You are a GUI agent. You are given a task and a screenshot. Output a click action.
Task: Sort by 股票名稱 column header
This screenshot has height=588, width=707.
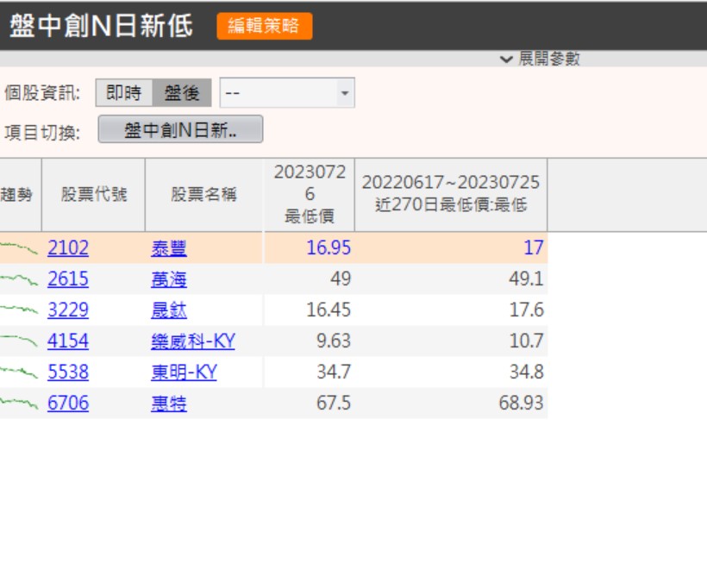coord(203,195)
